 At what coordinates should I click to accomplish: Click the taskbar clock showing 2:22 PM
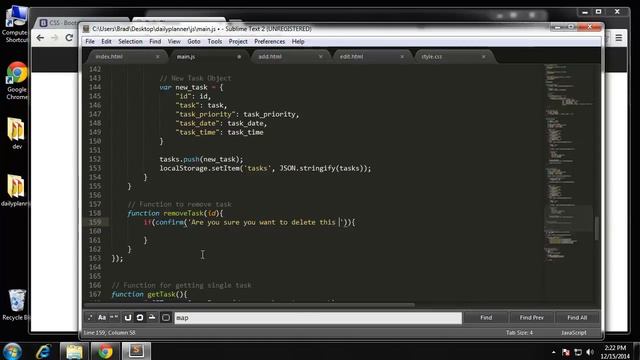click(615, 352)
